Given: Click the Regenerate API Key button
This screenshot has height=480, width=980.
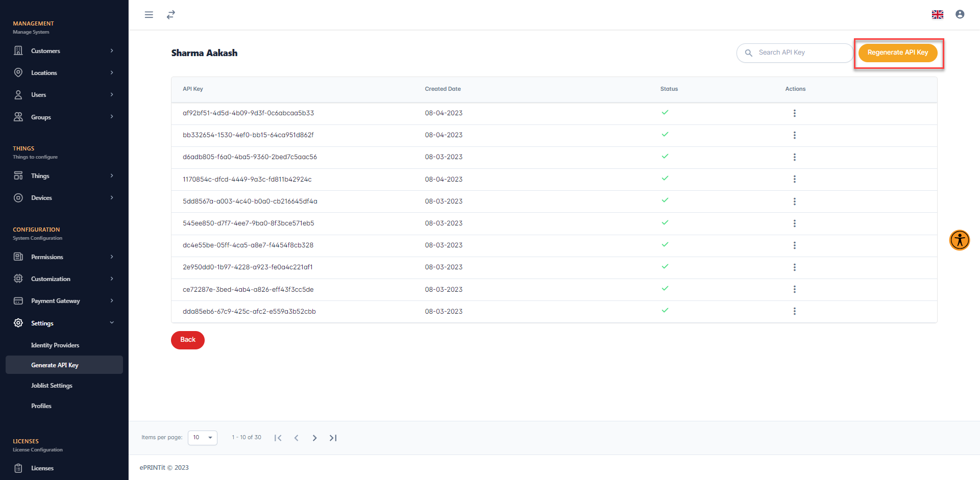Looking at the screenshot, I should coord(897,53).
